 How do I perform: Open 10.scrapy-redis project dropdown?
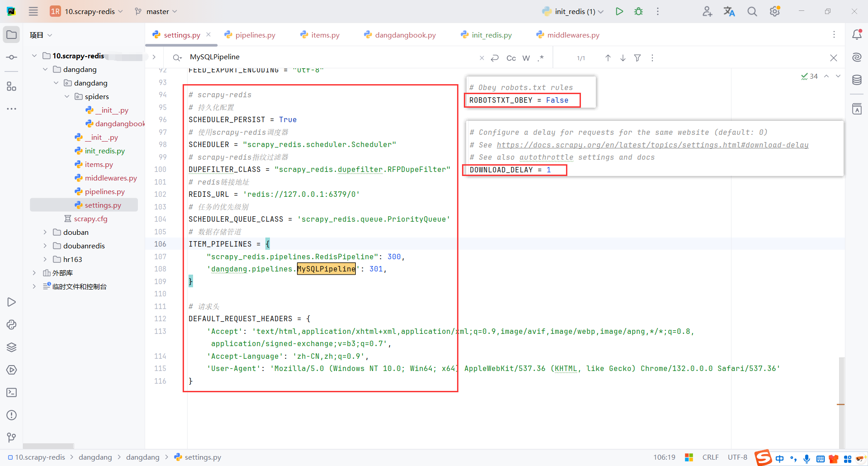point(86,11)
